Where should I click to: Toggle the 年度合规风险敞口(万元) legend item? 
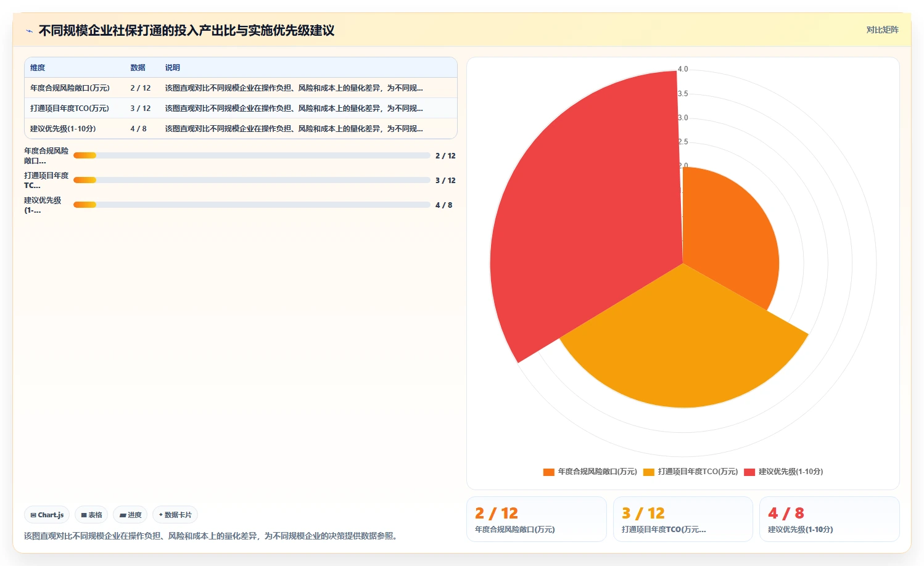[x=590, y=472]
